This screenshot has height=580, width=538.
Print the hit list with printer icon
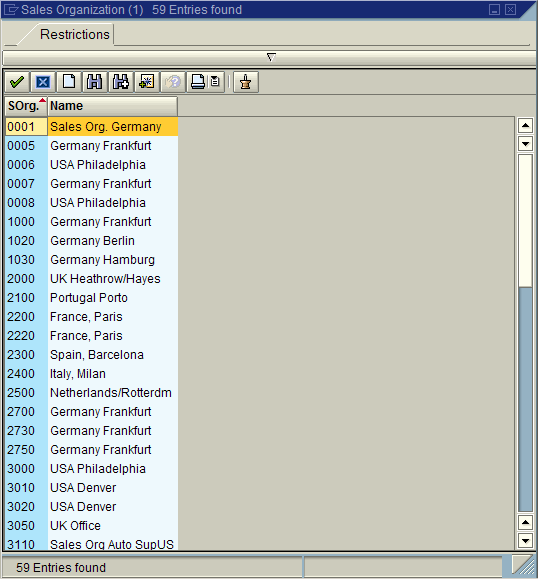tap(198, 82)
